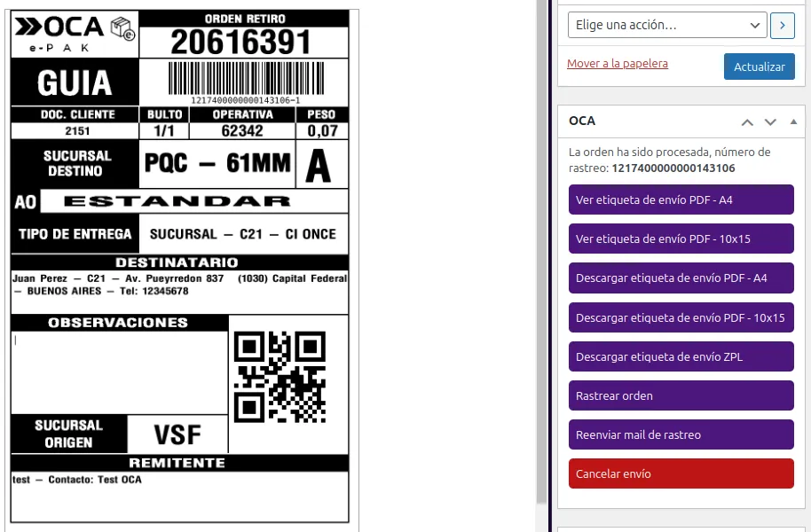The image size is (811, 532).
Task: View shipping label PDF in A4
Action: (x=681, y=200)
